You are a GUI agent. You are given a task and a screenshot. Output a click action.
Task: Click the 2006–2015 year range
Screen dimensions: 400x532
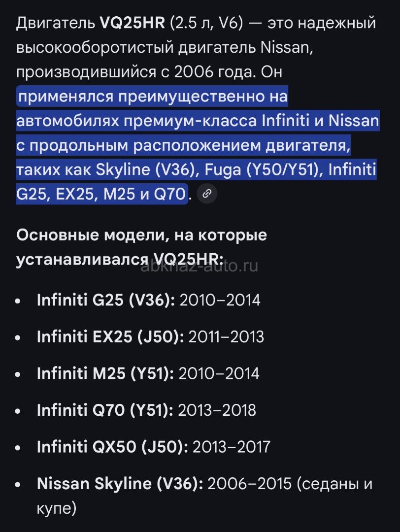[250, 483]
